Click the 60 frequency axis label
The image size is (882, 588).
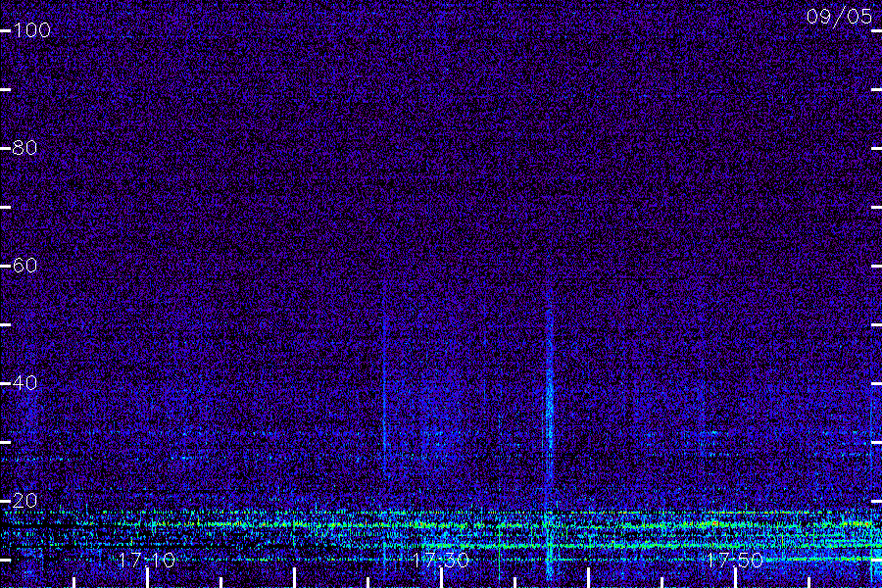point(25,265)
